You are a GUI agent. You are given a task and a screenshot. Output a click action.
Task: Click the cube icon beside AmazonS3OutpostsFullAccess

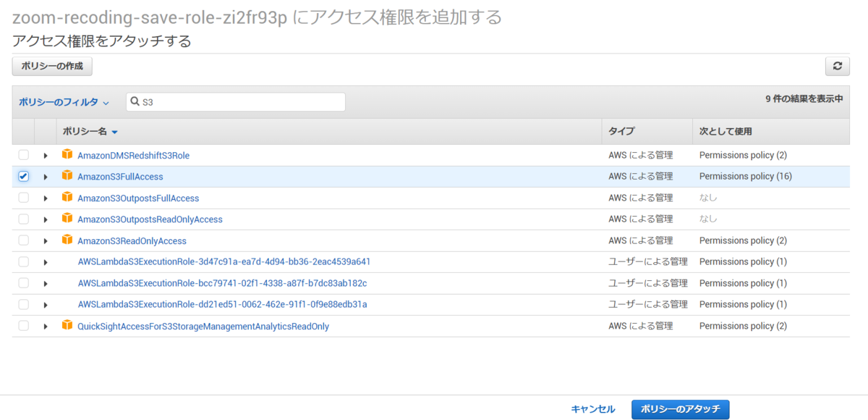coord(67,198)
